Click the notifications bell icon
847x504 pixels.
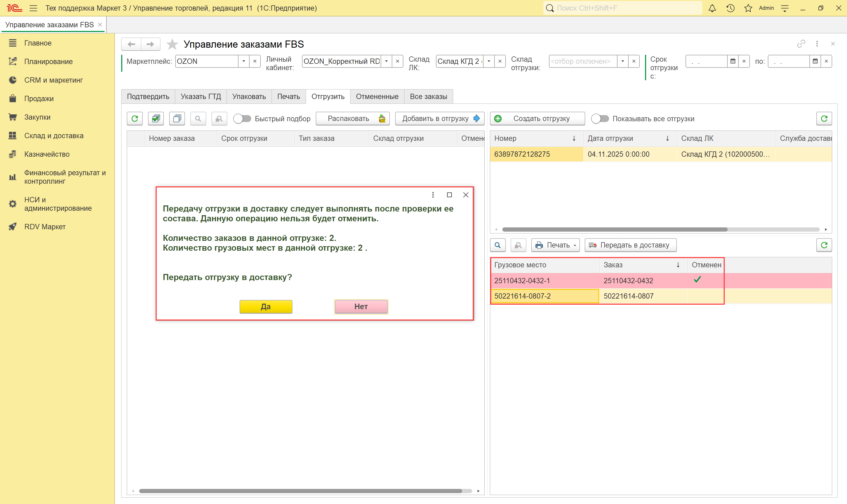tap(712, 8)
